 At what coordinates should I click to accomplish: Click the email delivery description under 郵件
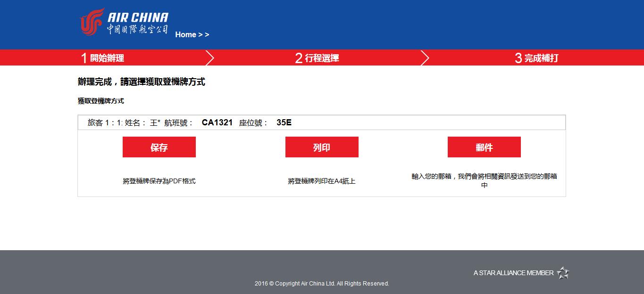point(484,180)
